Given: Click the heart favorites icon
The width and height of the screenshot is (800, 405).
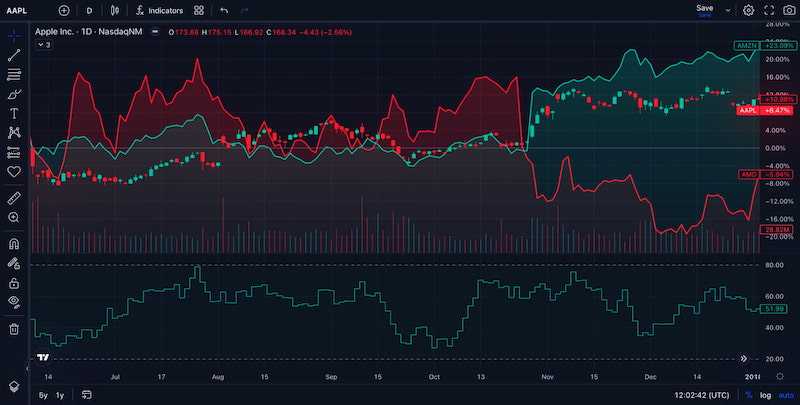Looking at the screenshot, I should click(14, 171).
